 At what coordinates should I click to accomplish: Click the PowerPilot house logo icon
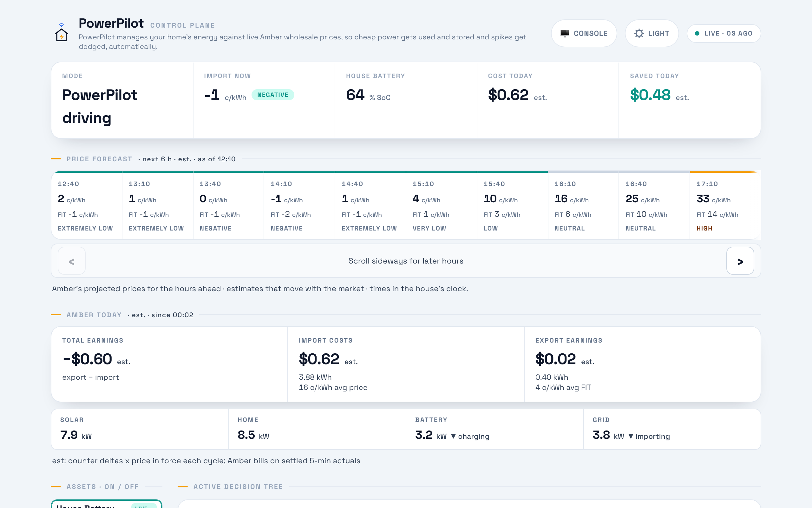click(x=62, y=33)
